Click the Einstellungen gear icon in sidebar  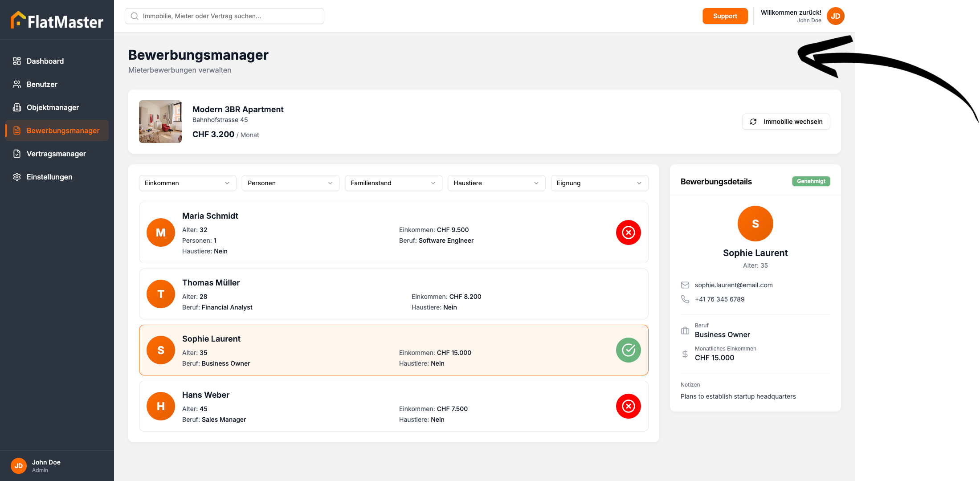pyautogui.click(x=17, y=177)
